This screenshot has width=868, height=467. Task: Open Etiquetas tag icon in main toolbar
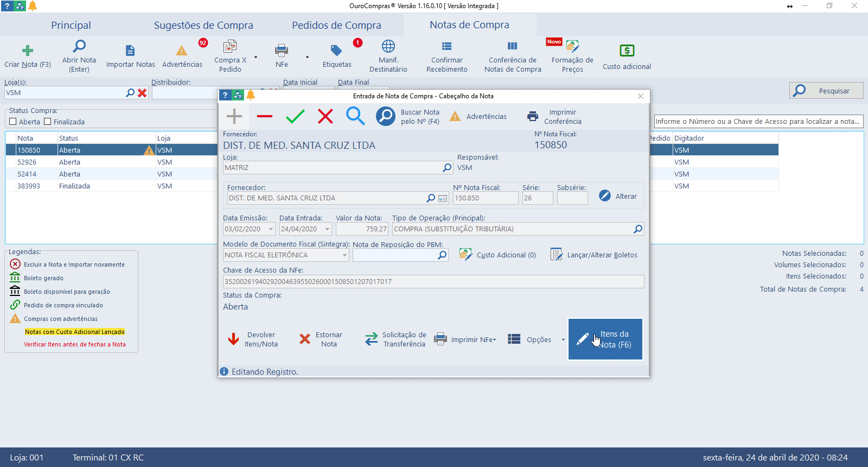coord(336,51)
